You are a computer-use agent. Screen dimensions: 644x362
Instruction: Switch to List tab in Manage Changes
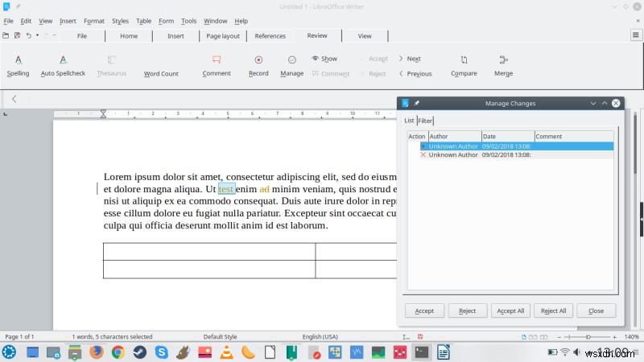coord(409,121)
